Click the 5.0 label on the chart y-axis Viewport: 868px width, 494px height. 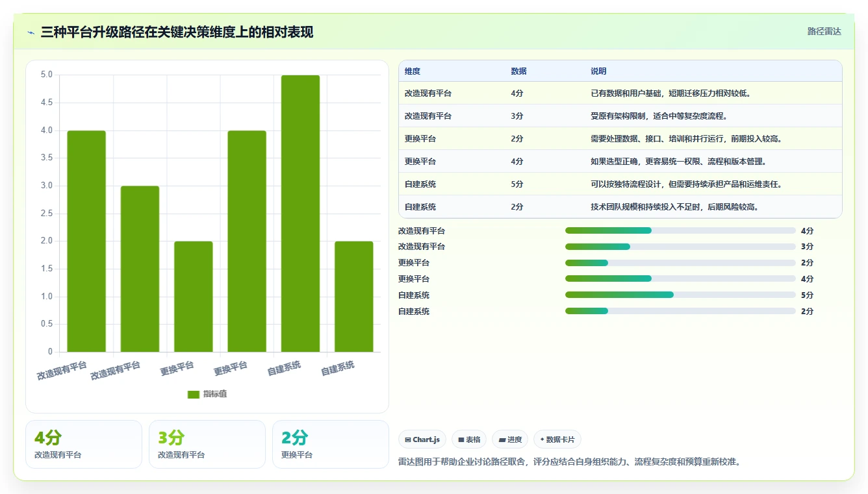tap(47, 75)
